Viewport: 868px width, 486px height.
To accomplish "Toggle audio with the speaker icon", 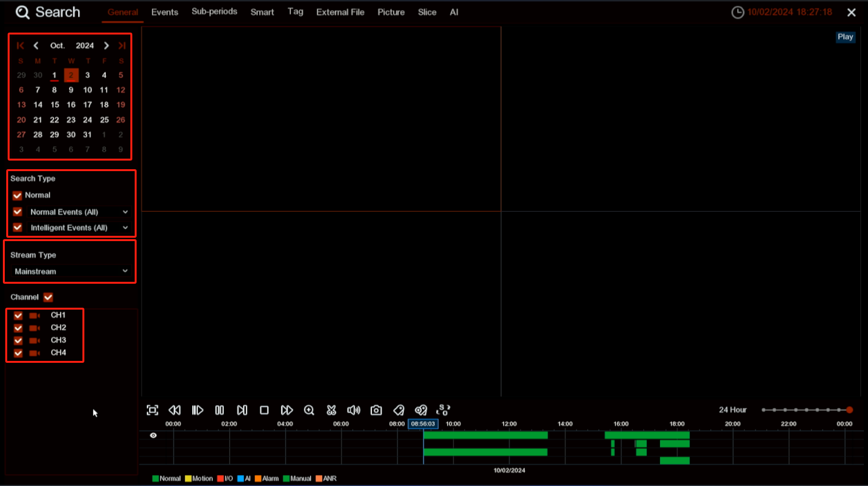I will (354, 410).
